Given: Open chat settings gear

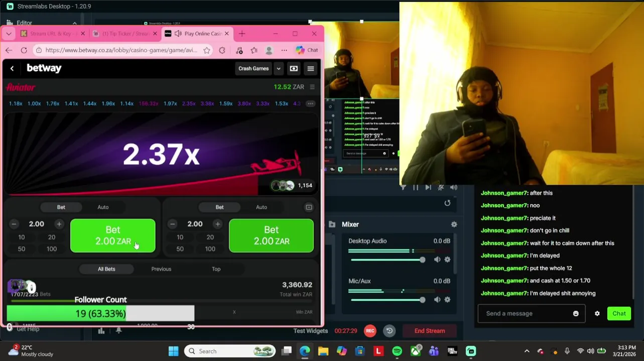Looking at the screenshot, I should (597, 314).
